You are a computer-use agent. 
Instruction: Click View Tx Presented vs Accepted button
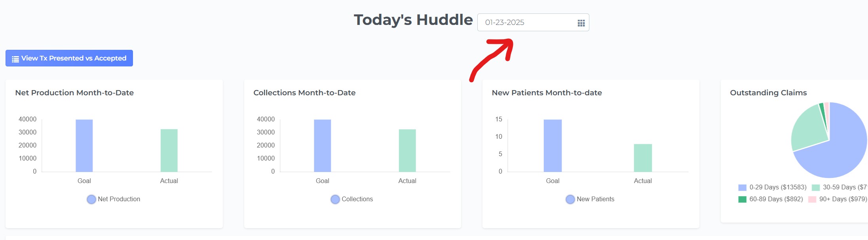(x=69, y=58)
